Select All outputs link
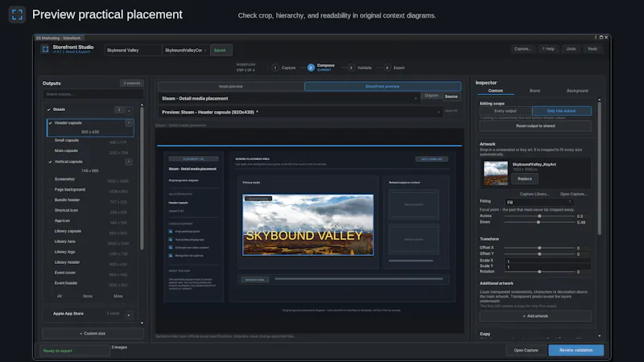 point(60,296)
